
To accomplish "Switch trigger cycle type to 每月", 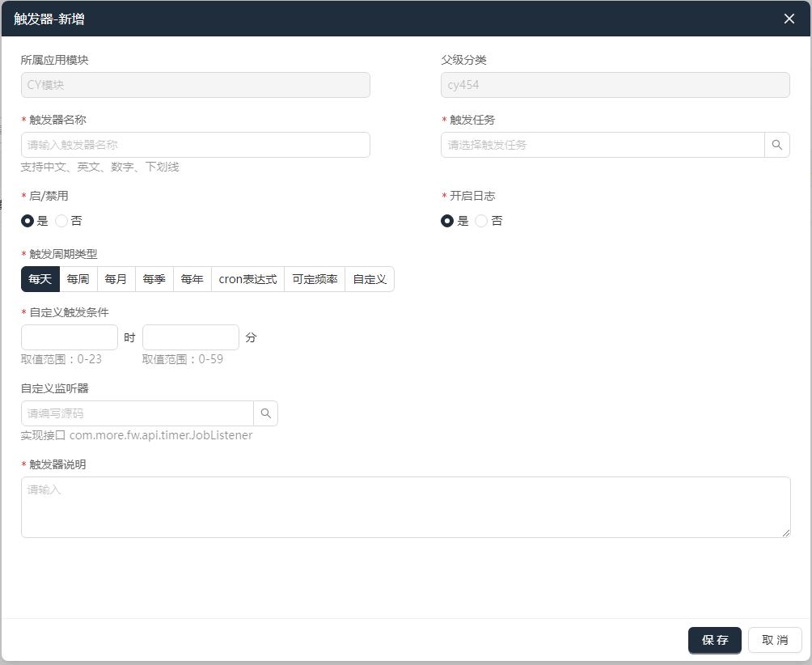I will click(x=116, y=279).
